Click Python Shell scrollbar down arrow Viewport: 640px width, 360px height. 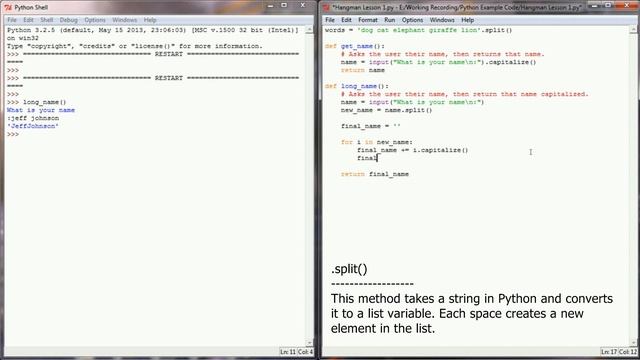(309, 343)
